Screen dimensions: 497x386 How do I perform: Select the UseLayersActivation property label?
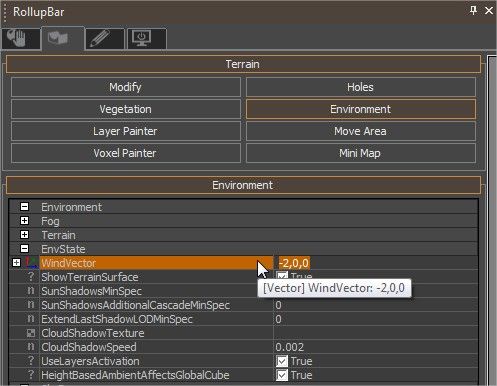[x=90, y=361]
